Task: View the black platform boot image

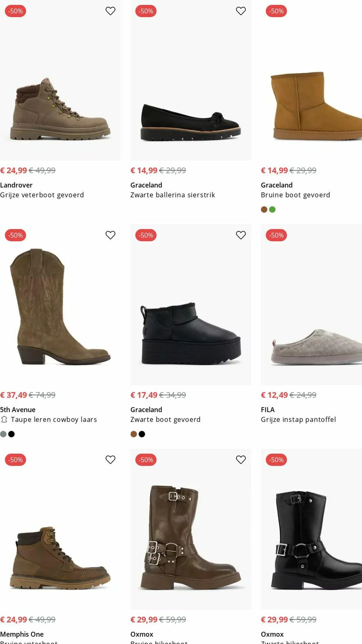Action: tap(191, 333)
